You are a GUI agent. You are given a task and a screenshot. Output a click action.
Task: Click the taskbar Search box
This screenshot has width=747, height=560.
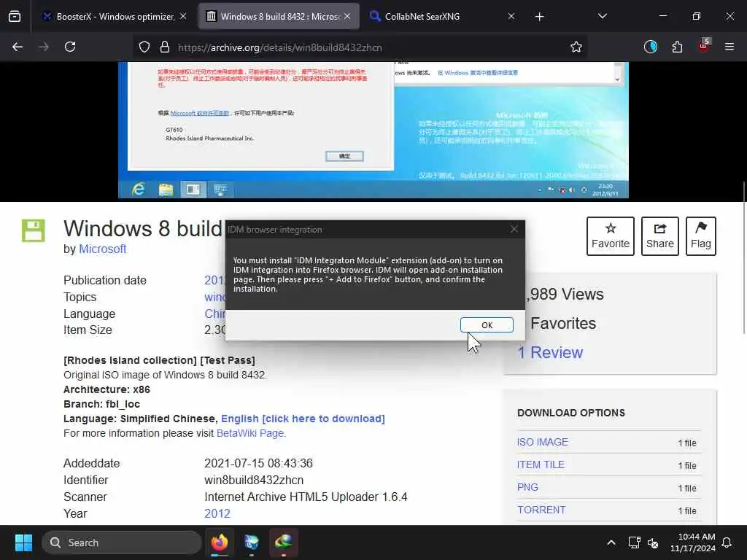click(x=122, y=542)
